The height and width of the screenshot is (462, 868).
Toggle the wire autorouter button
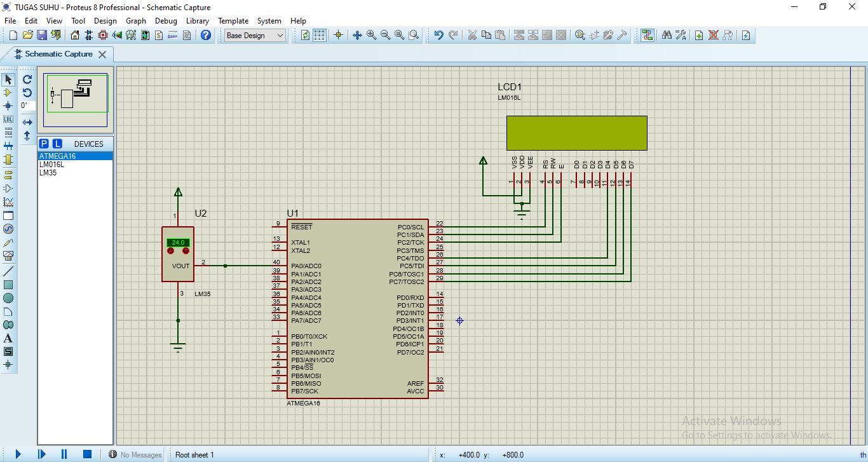click(647, 36)
